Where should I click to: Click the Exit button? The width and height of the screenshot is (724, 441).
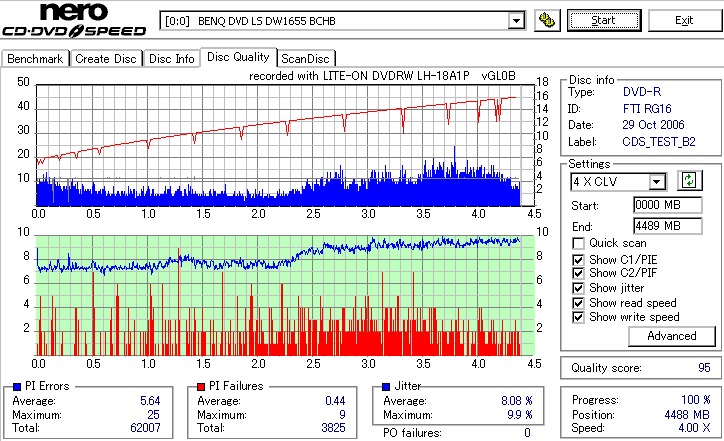click(x=684, y=21)
